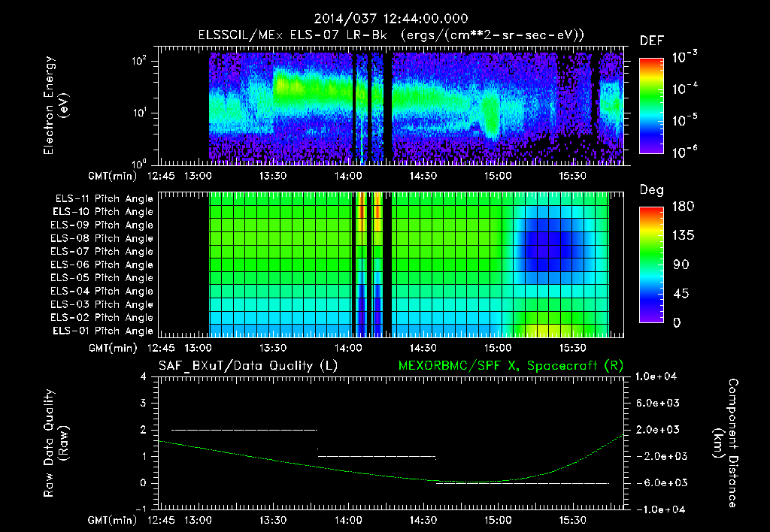Select the ELS-04 Pitch Angle row label

coord(102,291)
